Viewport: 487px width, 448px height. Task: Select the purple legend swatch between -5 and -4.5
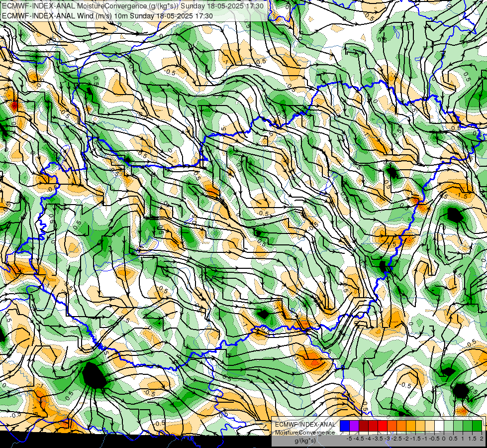(x=354, y=426)
